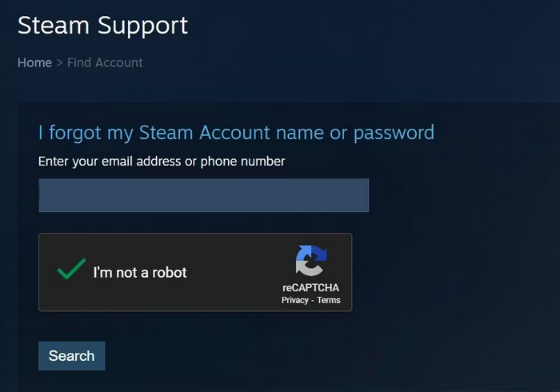Image resolution: width=560 pixels, height=392 pixels.
Task: Click the "phone number" words in label
Action: (243, 162)
